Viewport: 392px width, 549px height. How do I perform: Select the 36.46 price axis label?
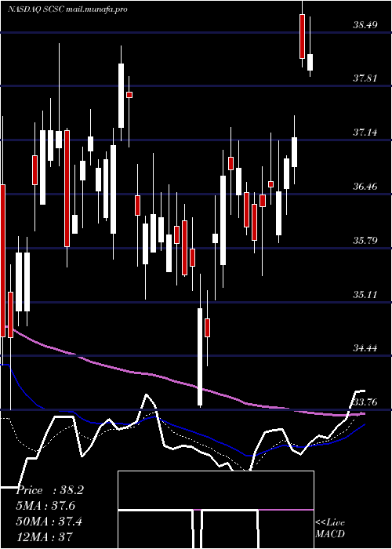point(365,187)
